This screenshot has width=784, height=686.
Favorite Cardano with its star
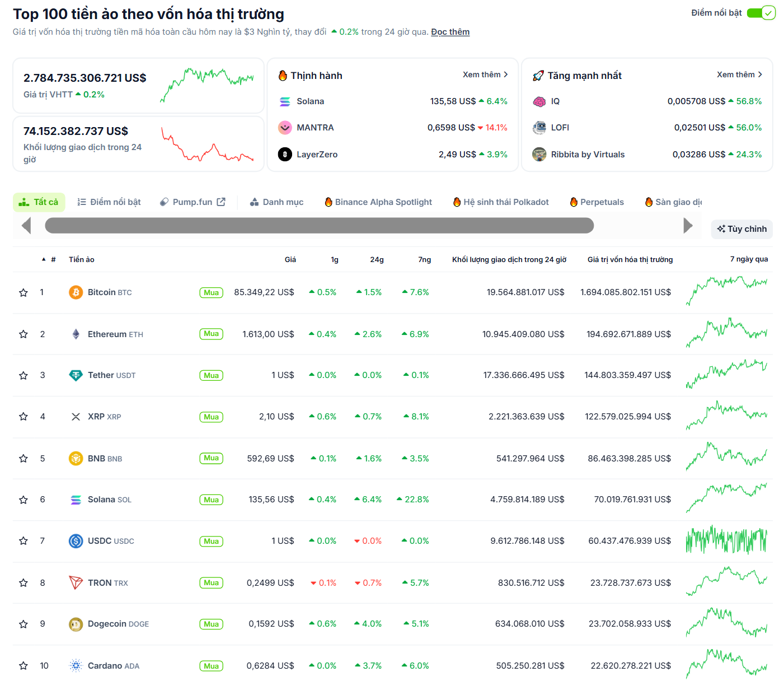(x=24, y=666)
